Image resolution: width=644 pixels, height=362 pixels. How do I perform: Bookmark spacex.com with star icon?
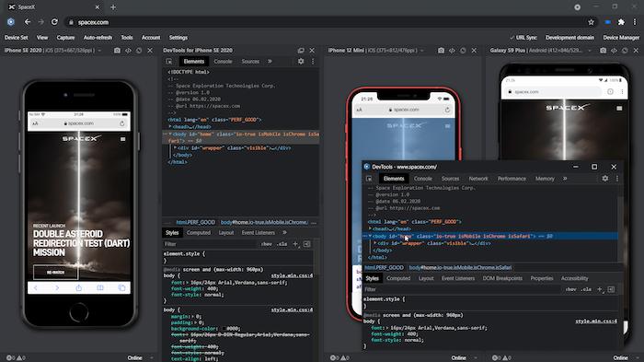pyautogui.click(x=591, y=22)
